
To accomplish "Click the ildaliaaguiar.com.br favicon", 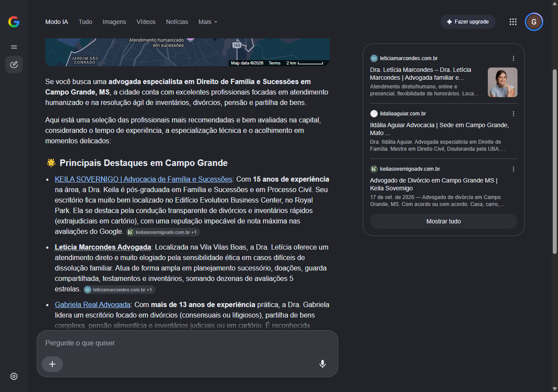I will tap(374, 114).
